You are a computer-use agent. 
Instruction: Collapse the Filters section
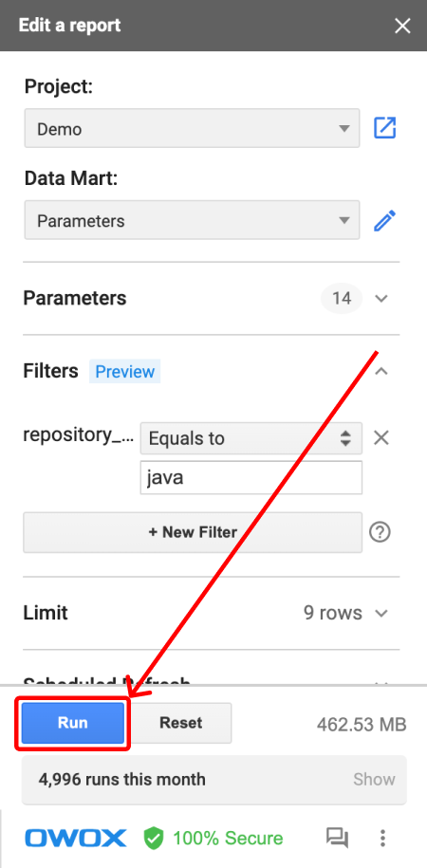381,371
